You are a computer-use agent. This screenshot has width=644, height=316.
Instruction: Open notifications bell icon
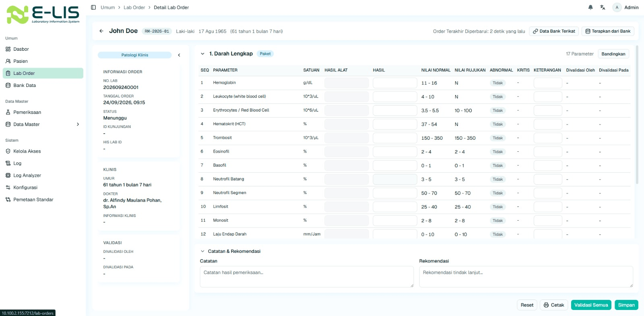[590, 7]
